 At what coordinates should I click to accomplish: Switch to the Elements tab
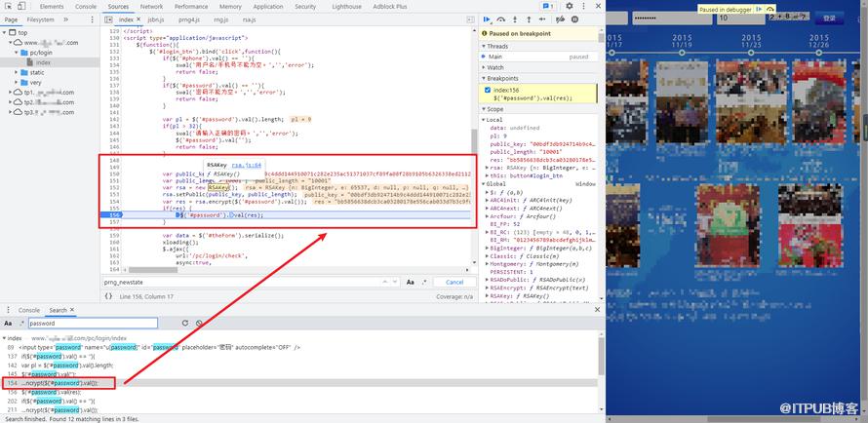[x=52, y=7]
